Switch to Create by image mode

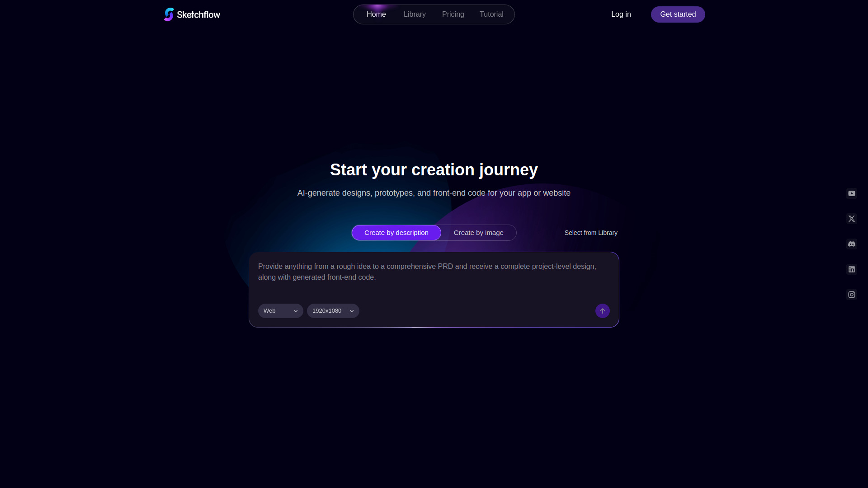pos(478,232)
